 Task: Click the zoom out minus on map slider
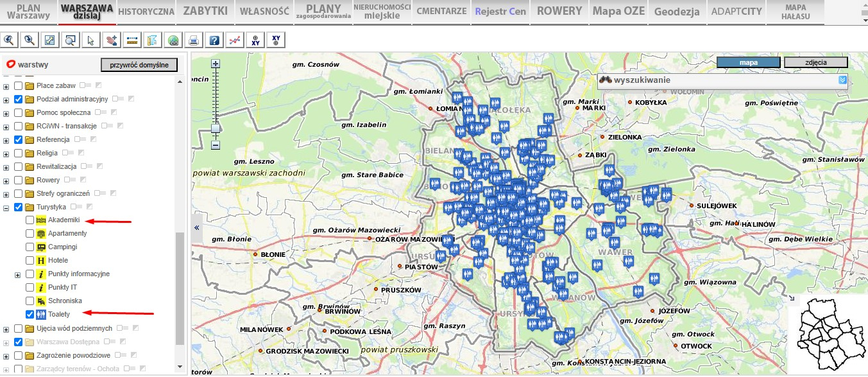tap(216, 145)
